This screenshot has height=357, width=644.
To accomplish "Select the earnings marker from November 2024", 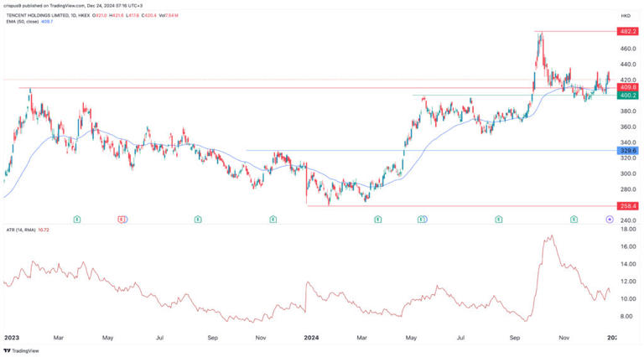I will click(574, 219).
